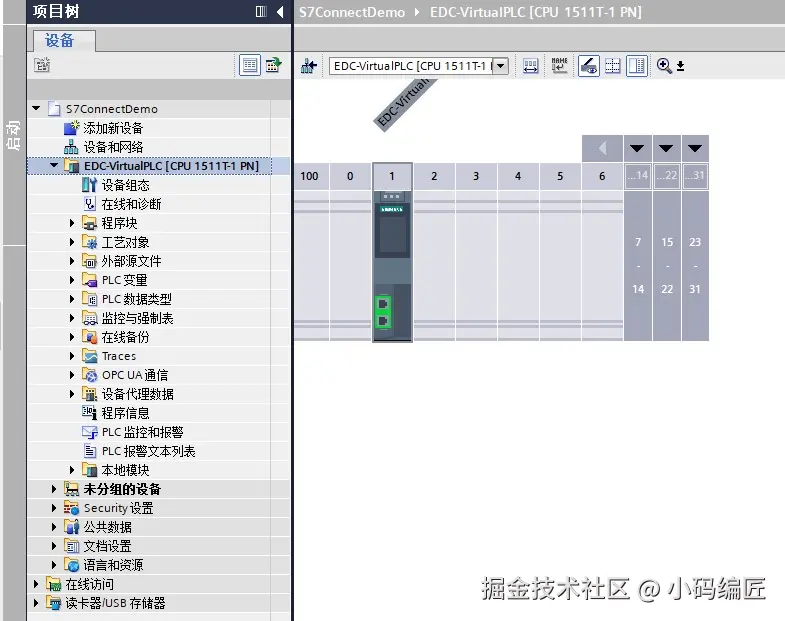785x621 pixels.
Task: Click the EDC-VirtualPLC CPU folder icon
Action: click(72, 166)
